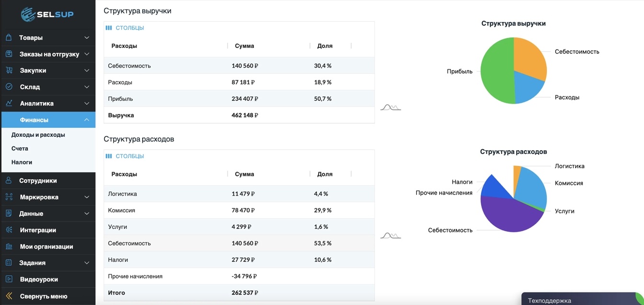644x305 pixels.
Task: Click Свернуть меню to collapse sidebar
Action: tap(43, 296)
